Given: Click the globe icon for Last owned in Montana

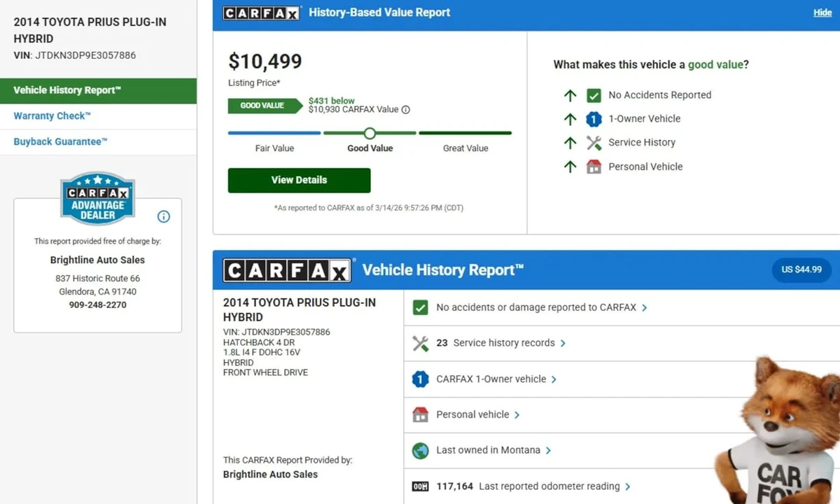Looking at the screenshot, I should tap(420, 450).
